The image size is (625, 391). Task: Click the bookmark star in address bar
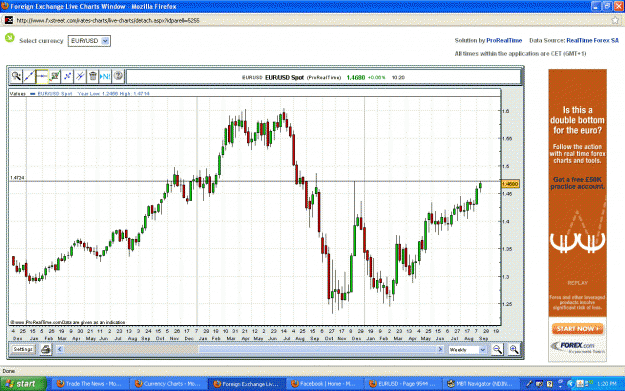615,20
